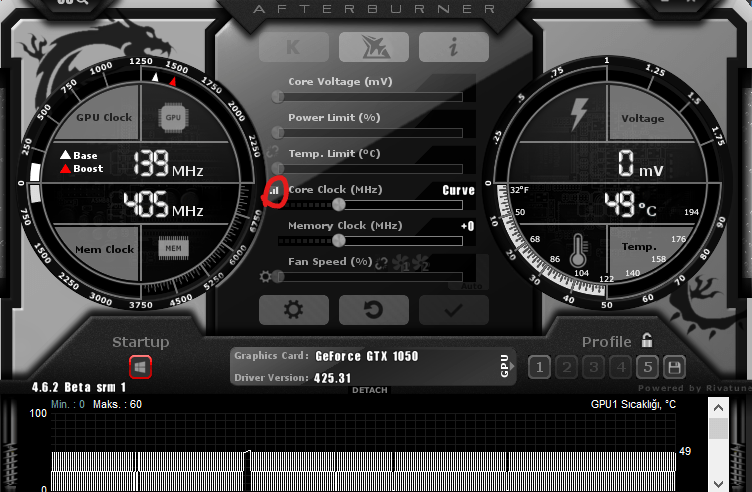Viewport: 752px width, 492px height.
Task: Click the Min. : 0 graph value
Action: pos(68,404)
